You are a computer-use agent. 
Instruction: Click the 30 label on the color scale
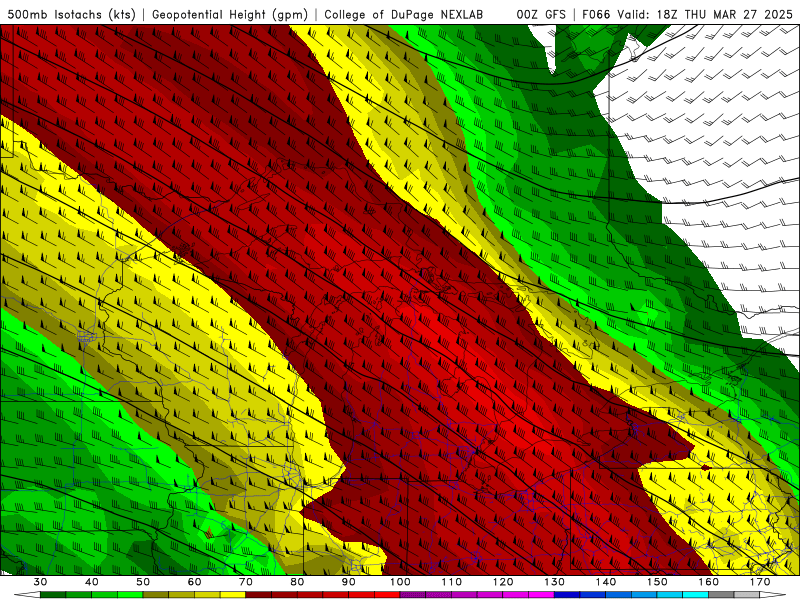[x=40, y=582]
